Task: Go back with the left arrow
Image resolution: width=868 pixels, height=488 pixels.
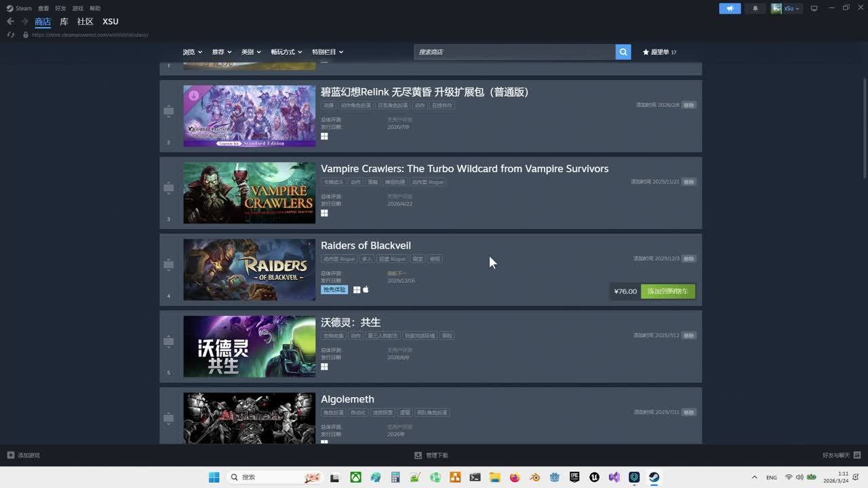Action: 10,22
